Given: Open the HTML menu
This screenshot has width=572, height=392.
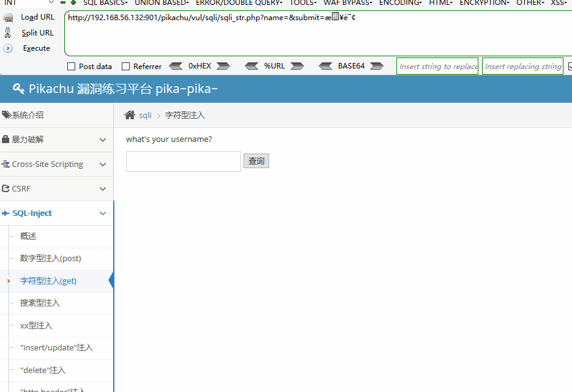Looking at the screenshot, I should point(440,3).
